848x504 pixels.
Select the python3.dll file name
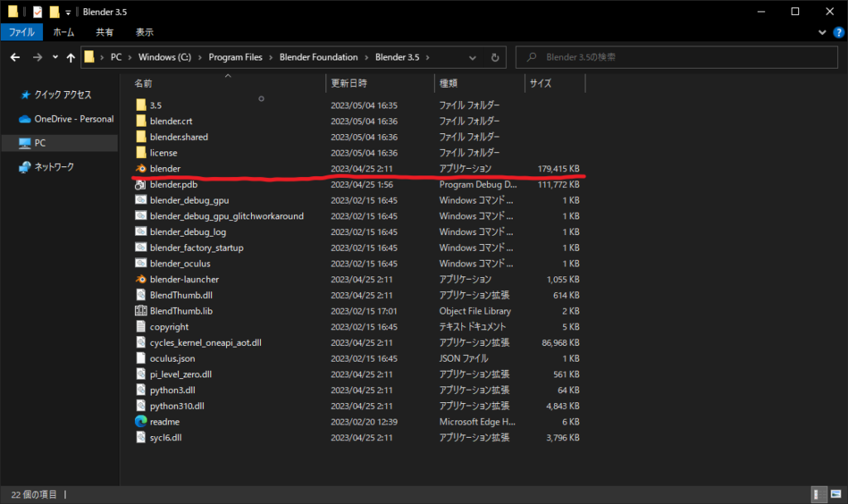172,390
